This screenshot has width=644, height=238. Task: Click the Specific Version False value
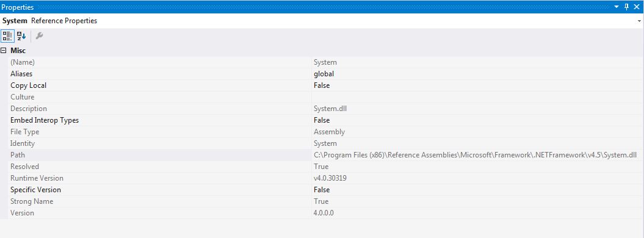(322, 190)
